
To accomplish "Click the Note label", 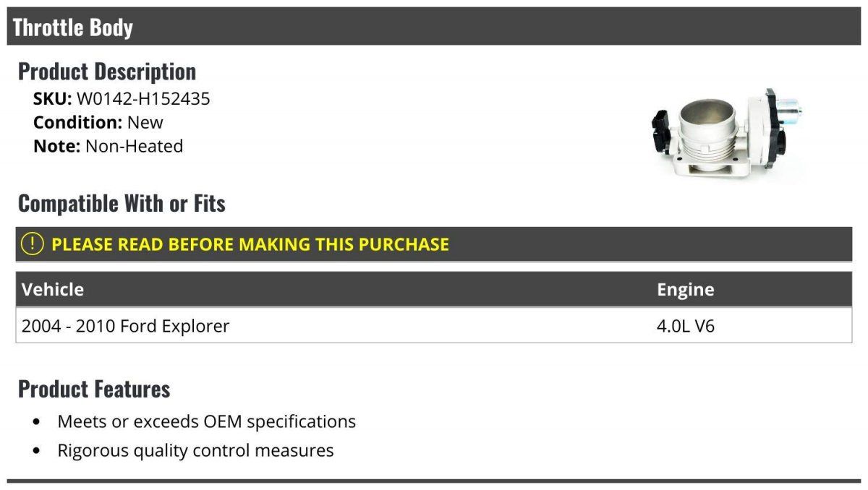I will [x=56, y=146].
